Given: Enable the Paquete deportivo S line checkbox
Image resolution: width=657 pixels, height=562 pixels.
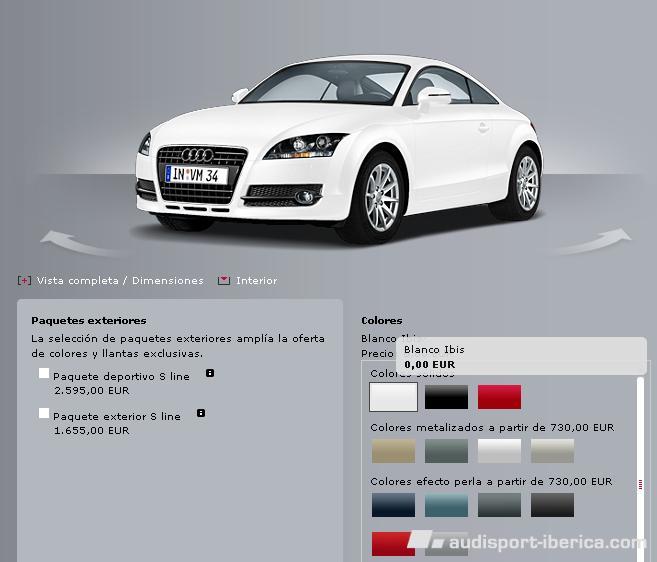Looking at the screenshot, I should (x=44, y=373).
